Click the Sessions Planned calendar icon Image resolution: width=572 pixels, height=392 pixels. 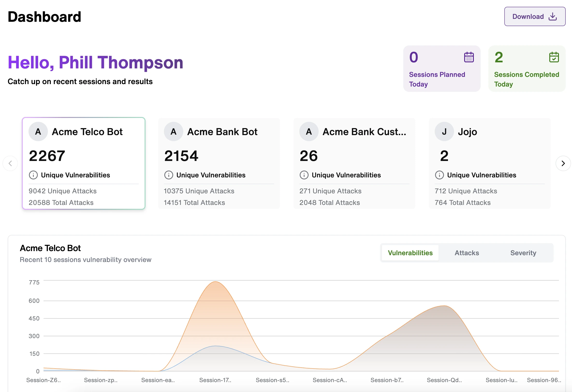pos(469,57)
